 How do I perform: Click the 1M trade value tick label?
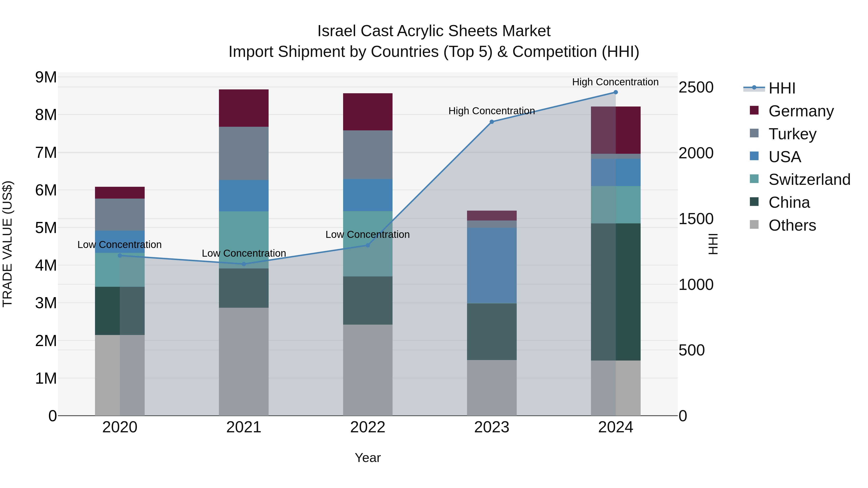[46, 378]
